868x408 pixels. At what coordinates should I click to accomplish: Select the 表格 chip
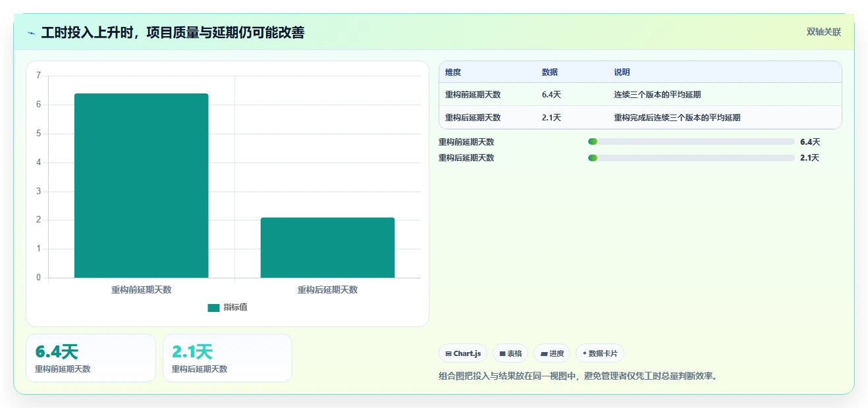tap(510, 353)
